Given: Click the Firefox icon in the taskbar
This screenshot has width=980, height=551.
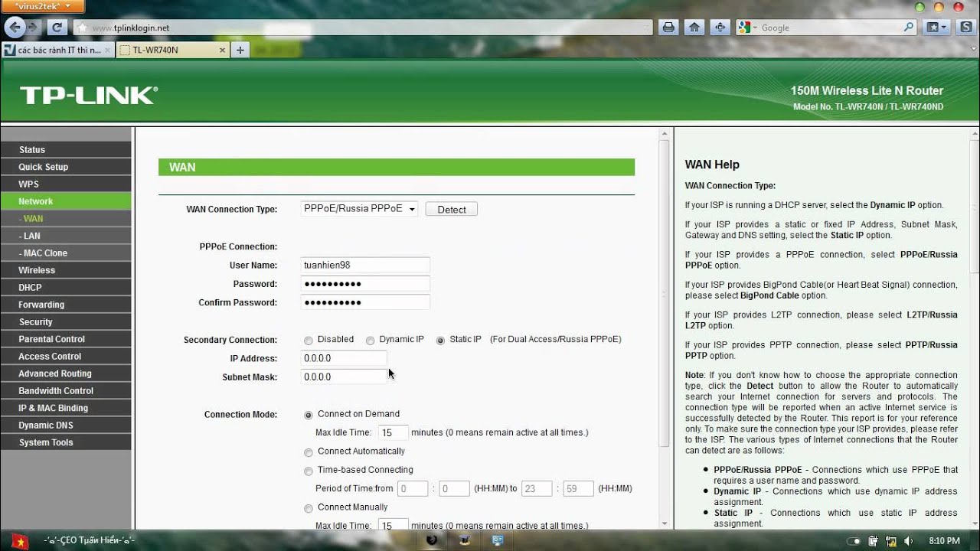Looking at the screenshot, I should pyautogui.click(x=432, y=540).
